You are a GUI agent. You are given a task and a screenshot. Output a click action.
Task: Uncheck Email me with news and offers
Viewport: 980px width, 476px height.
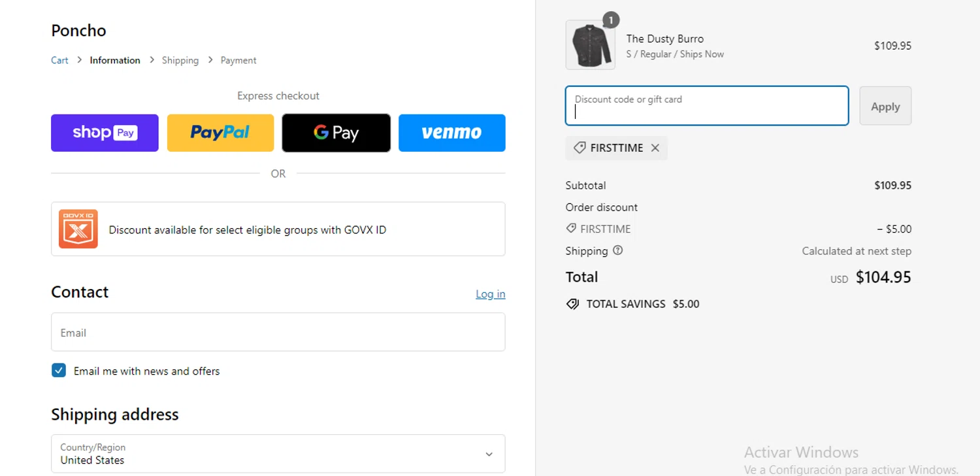click(59, 371)
